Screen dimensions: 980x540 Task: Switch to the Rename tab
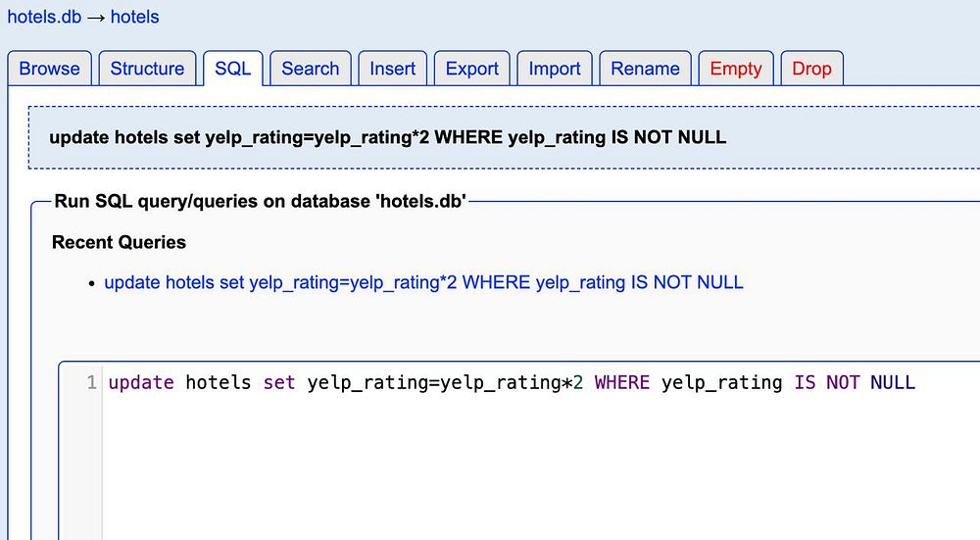pos(645,69)
